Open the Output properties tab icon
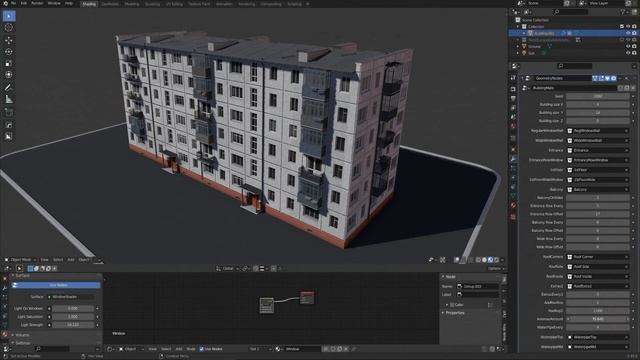640x360 pixels. point(513,98)
